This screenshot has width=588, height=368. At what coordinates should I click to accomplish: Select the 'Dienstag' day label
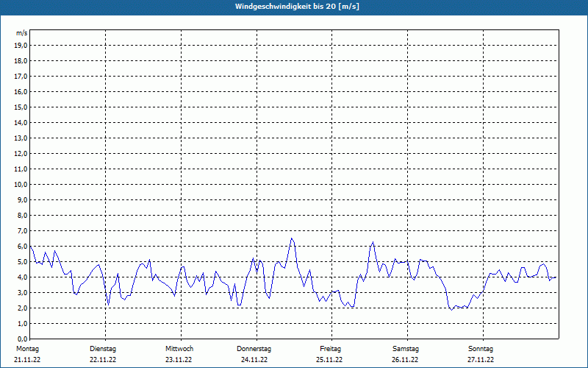pos(103,349)
